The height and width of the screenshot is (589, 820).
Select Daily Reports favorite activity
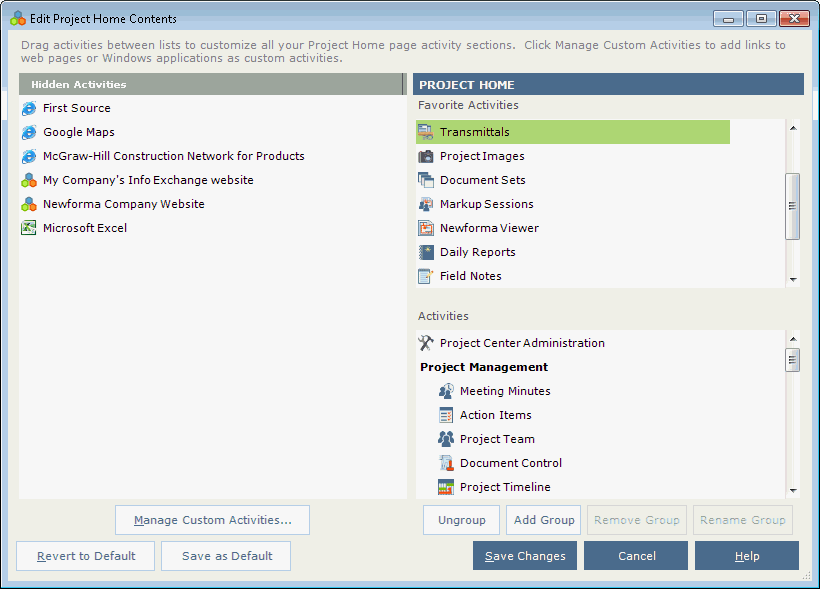(477, 252)
